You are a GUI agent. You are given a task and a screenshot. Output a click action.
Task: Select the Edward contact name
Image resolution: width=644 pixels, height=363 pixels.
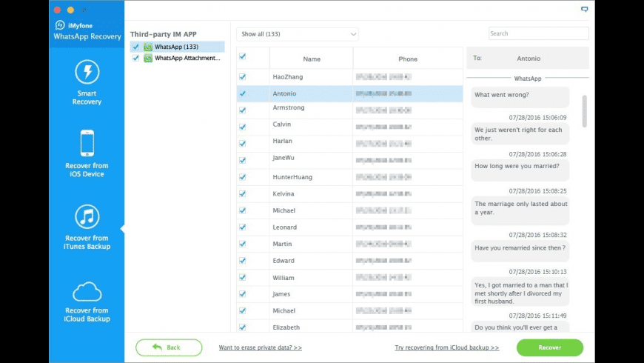(284, 261)
